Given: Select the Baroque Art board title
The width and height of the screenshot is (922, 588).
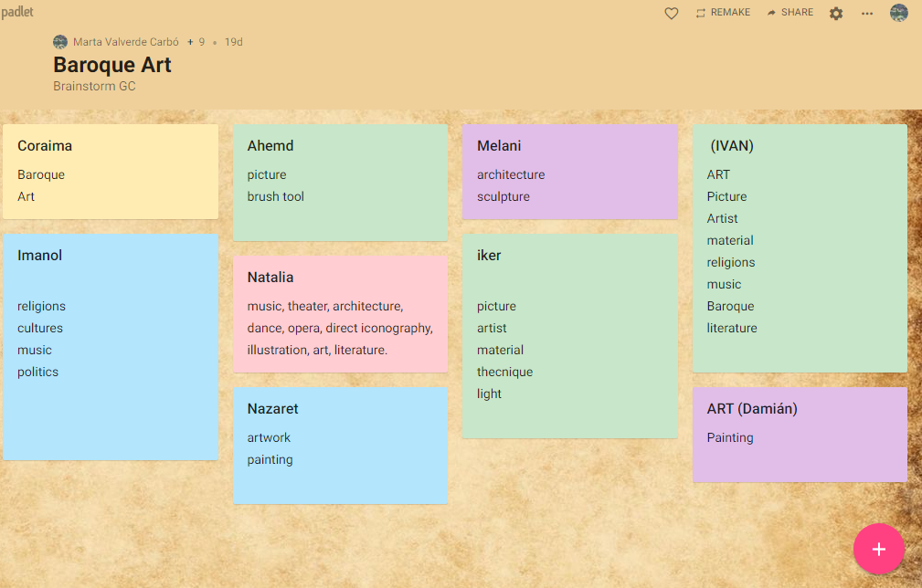Looking at the screenshot, I should click(x=112, y=65).
